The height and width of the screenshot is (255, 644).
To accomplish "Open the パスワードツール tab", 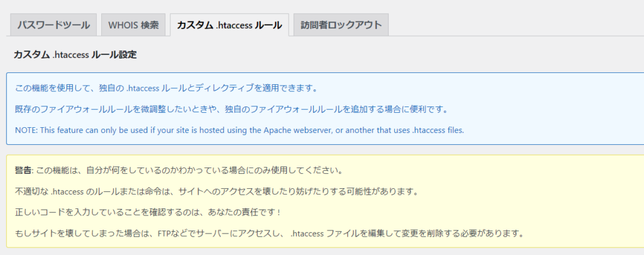I will (x=53, y=26).
